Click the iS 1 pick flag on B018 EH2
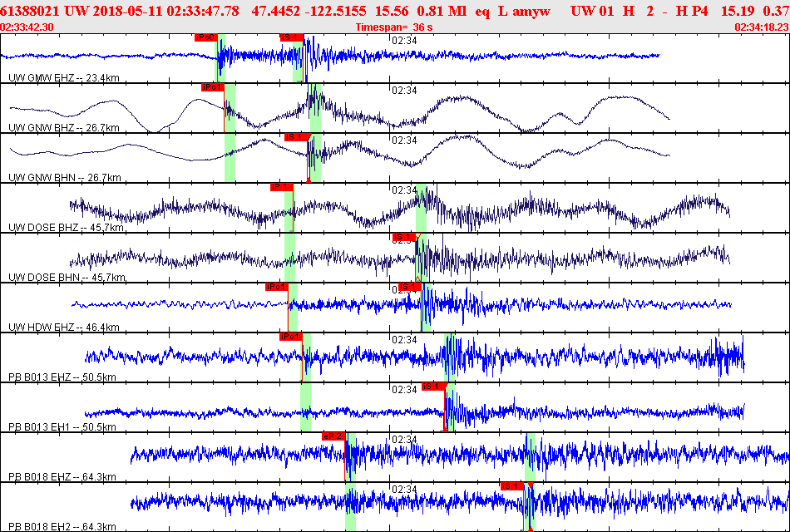This screenshot has width=790, height=532. (512, 486)
